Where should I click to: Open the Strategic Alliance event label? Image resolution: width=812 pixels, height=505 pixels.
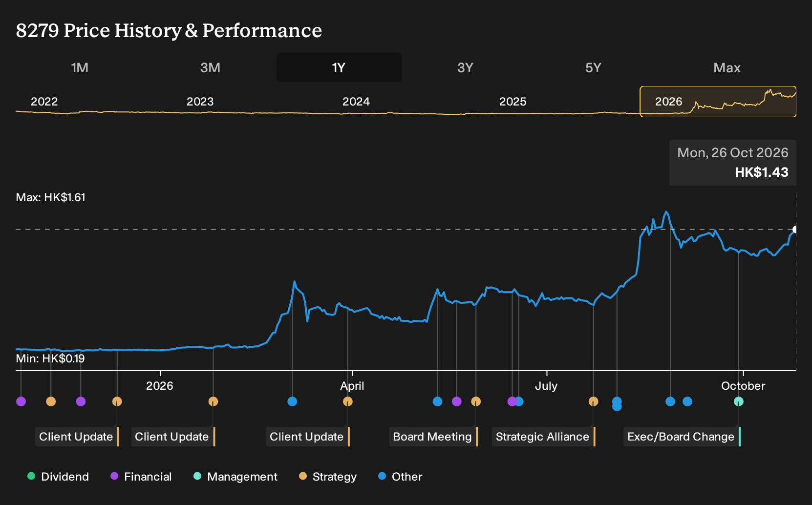(543, 437)
